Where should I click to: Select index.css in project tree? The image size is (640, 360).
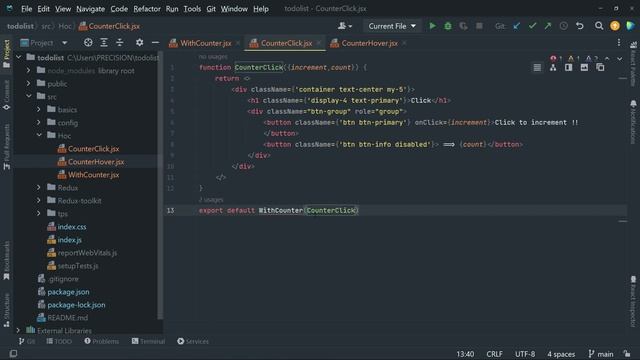(x=72, y=227)
